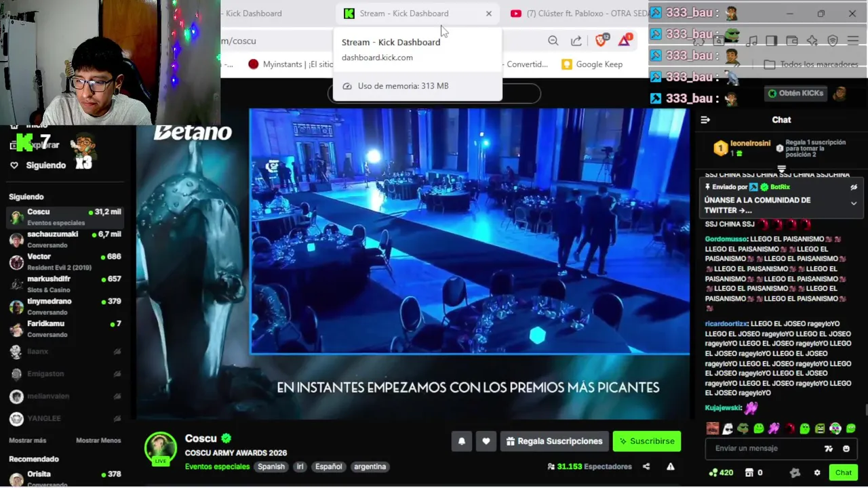The width and height of the screenshot is (868, 488).
Task: Click the report warning triangle icon
Action: pyautogui.click(x=670, y=466)
